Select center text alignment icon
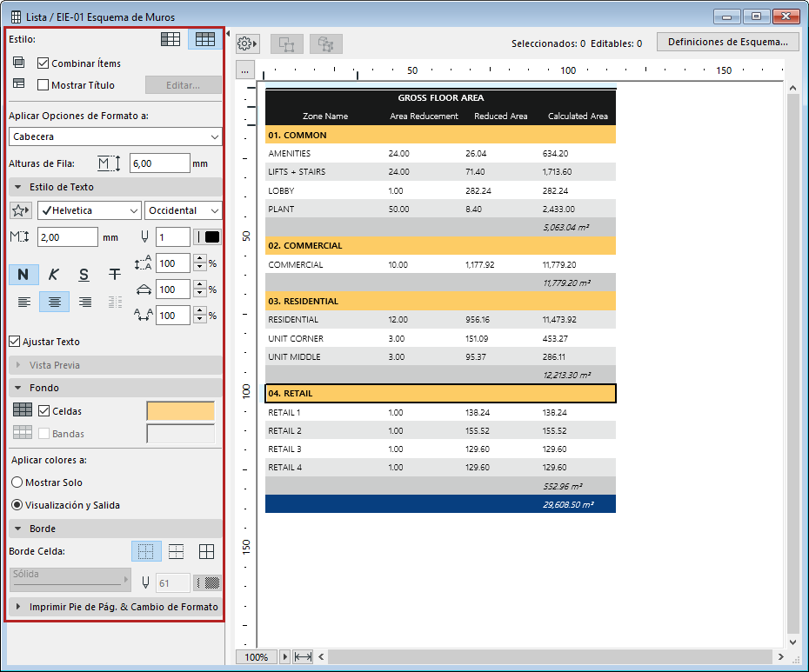Viewport: 809px width, 672px height. coord(54,302)
